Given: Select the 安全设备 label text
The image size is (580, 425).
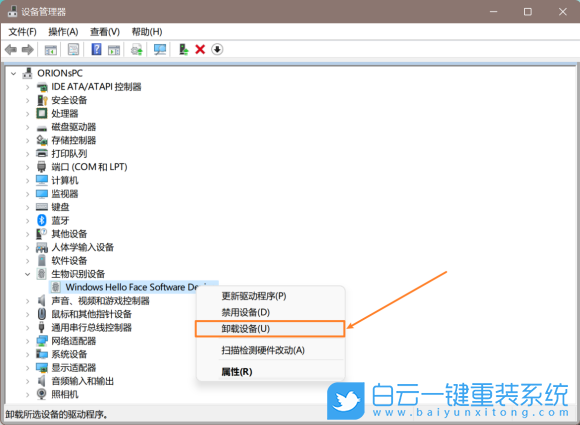Looking at the screenshot, I should pyautogui.click(x=69, y=100).
